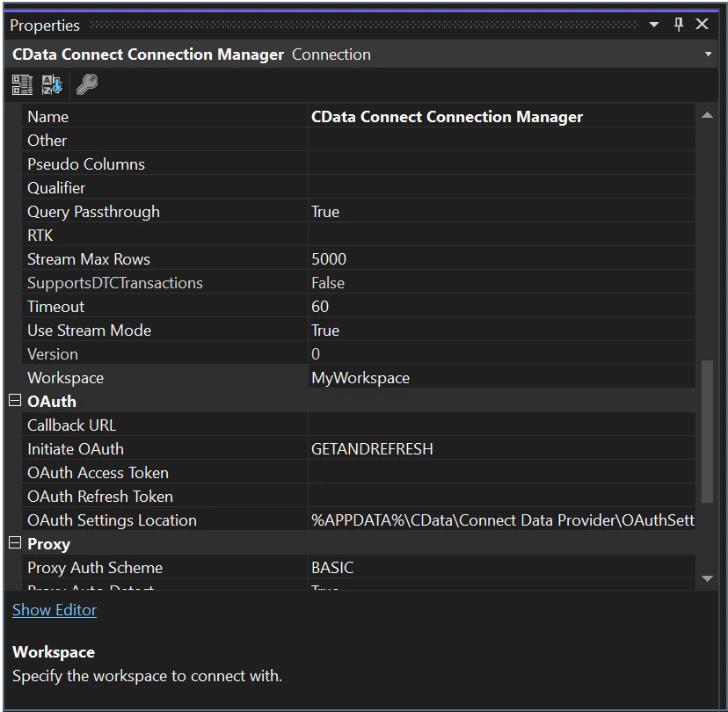Image resolution: width=728 pixels, height=712 pixels.
Task: Pin the Properties panel (auto hide)
Action: tap(678, 24)
